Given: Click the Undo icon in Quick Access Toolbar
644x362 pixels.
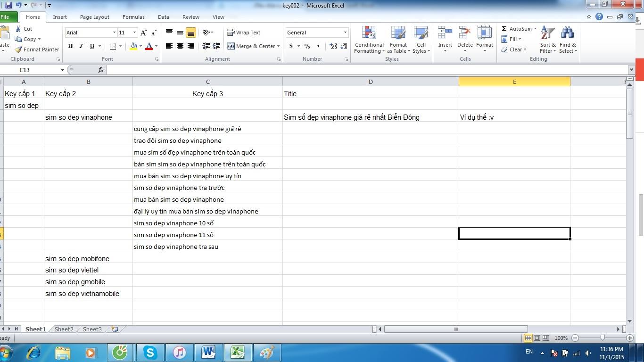Looking at the screenshot, I should (18, 5).
